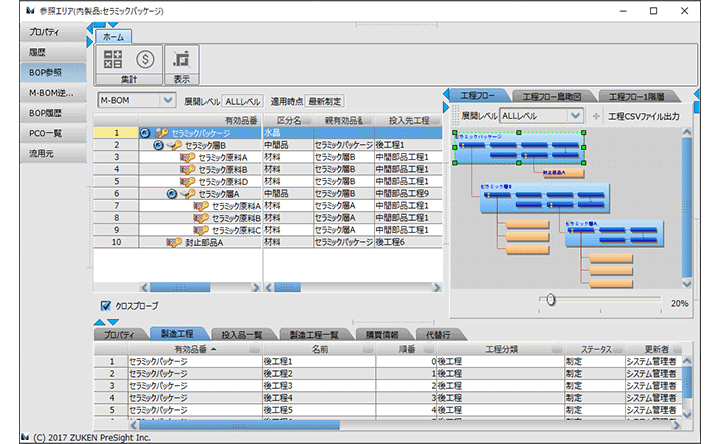Click the 表示 display icon in ribbon
Viewport: 720px width, 444px height.
tap(181, 59)
